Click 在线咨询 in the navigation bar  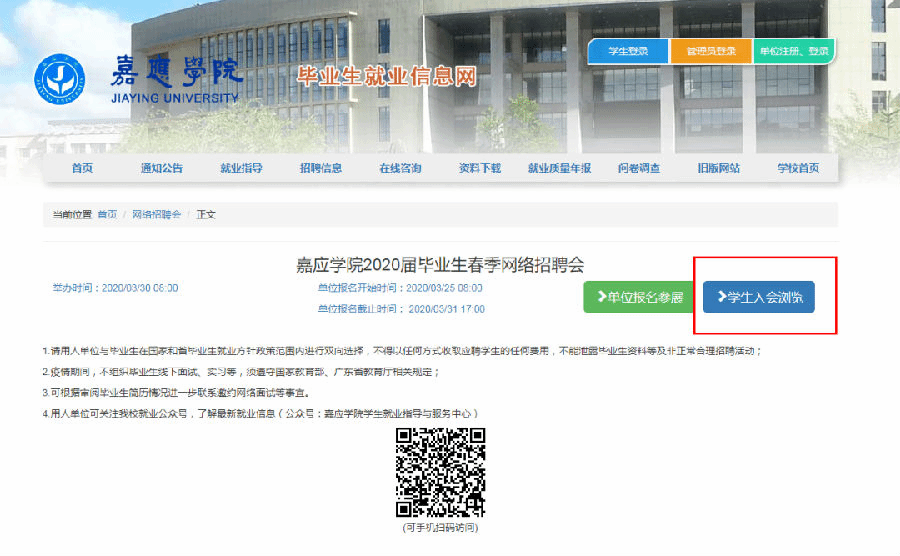400,169
